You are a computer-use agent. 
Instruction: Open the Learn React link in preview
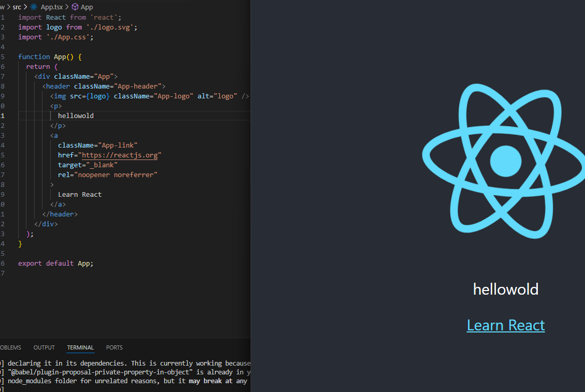pyautogui.click(x=505, y=325)
